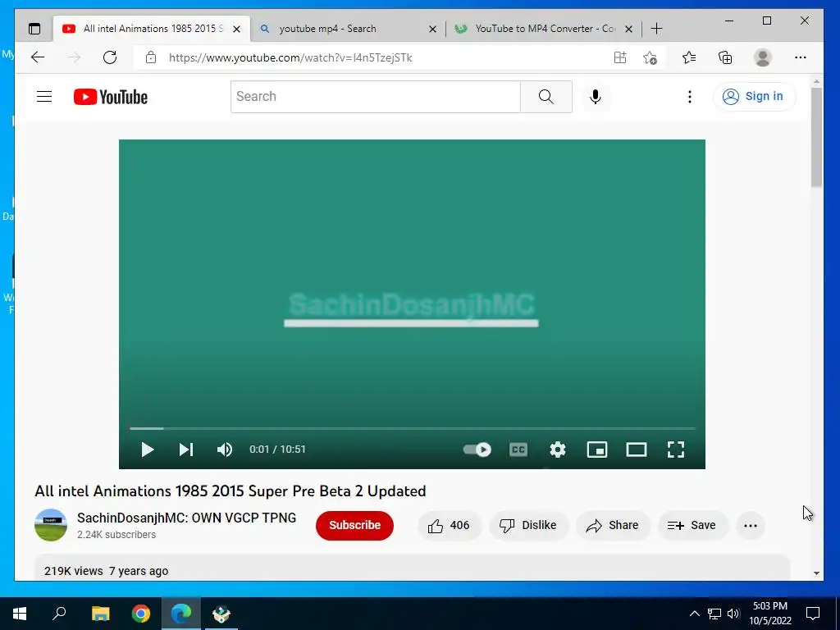The image size is (840, 630).
Task: Click the address bar URL
Action: (x=290, y=58)
